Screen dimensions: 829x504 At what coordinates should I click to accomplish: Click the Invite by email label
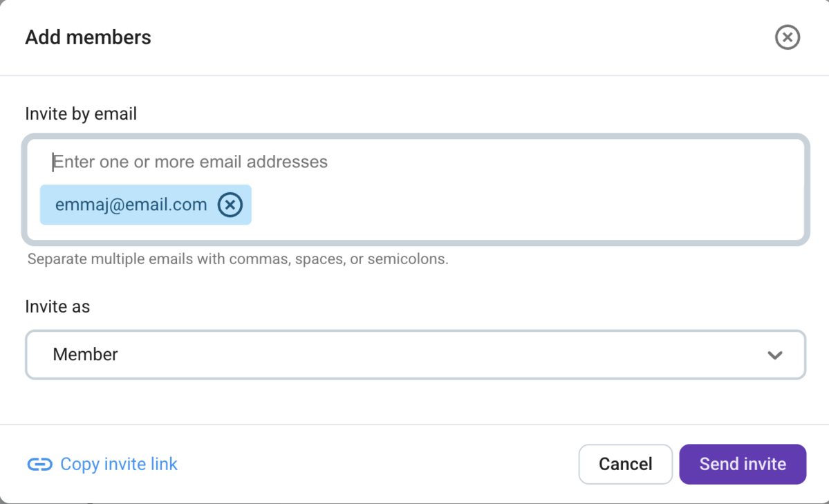click(81, 113)
